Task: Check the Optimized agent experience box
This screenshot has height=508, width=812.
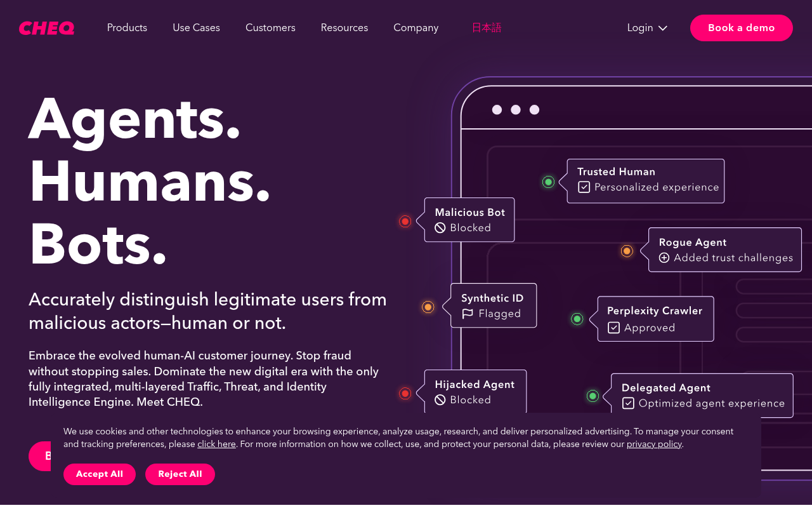Action: click(x=627, y=403)
